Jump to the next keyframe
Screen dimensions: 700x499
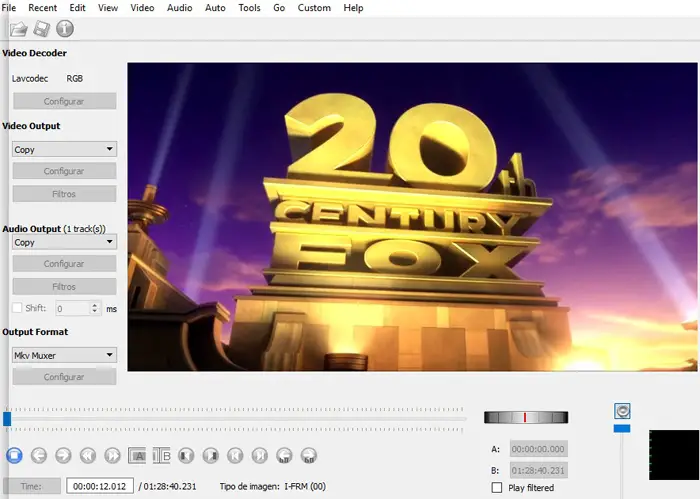click(112, 456)
